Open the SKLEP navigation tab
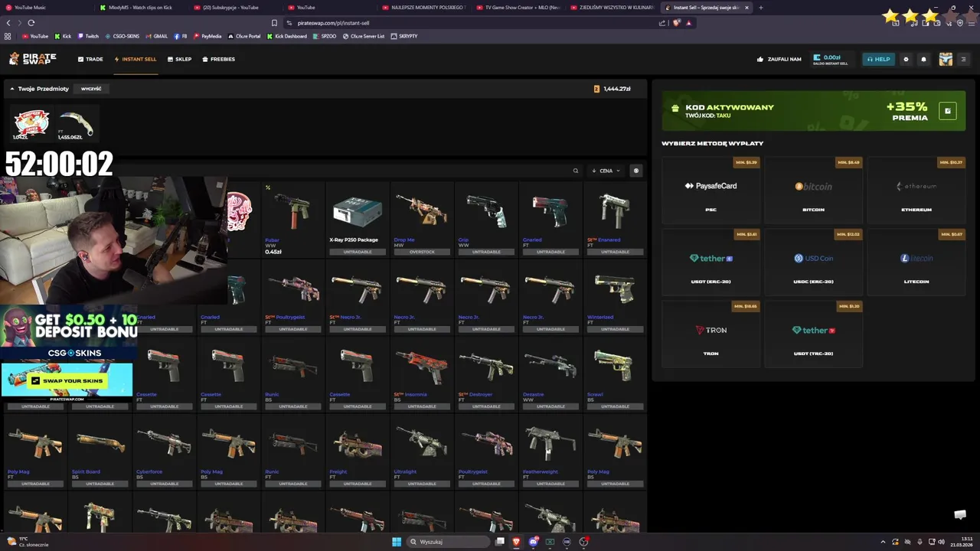Screen dimensions: 980x551 [x=180, y=59]
